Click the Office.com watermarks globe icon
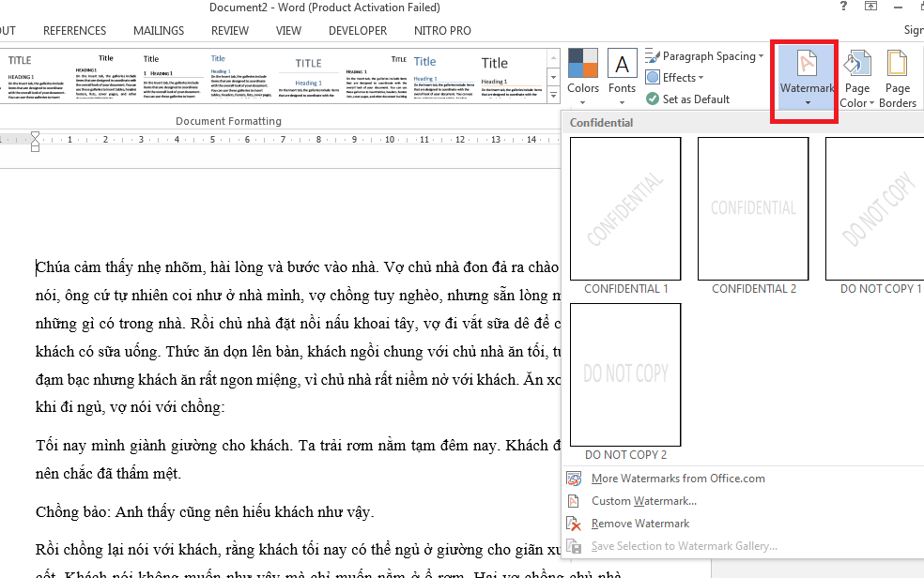This screenshot has height=578, width=924. [x=574, y=479]
